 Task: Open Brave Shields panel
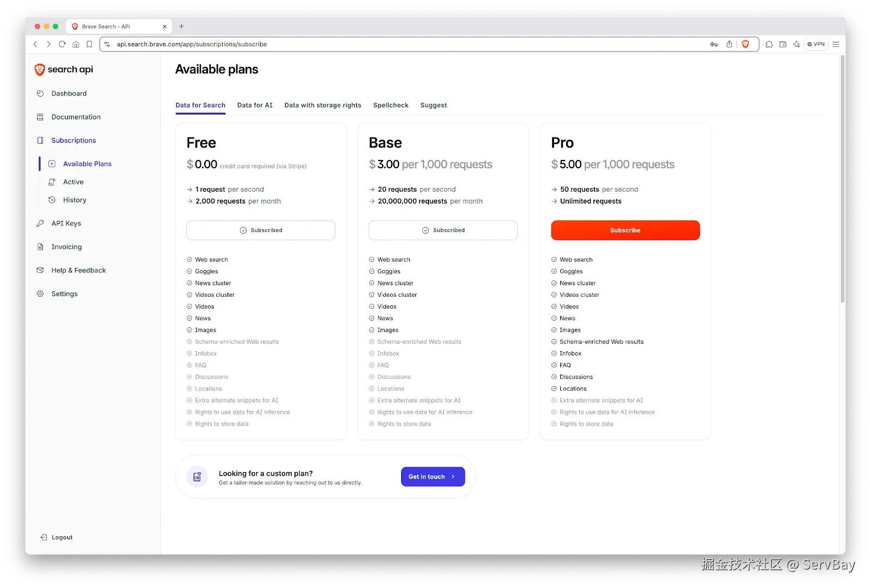tap(745, 44)
